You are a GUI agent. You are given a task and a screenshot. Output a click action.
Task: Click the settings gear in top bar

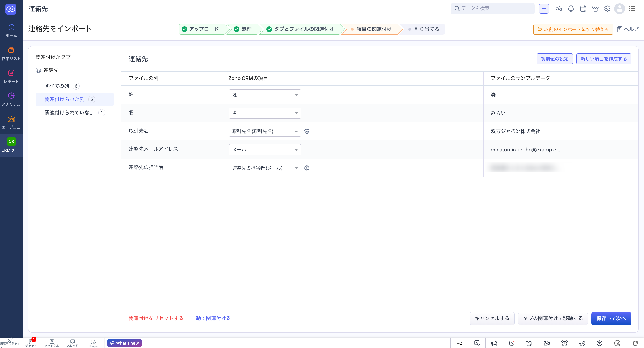coord(607,9)
